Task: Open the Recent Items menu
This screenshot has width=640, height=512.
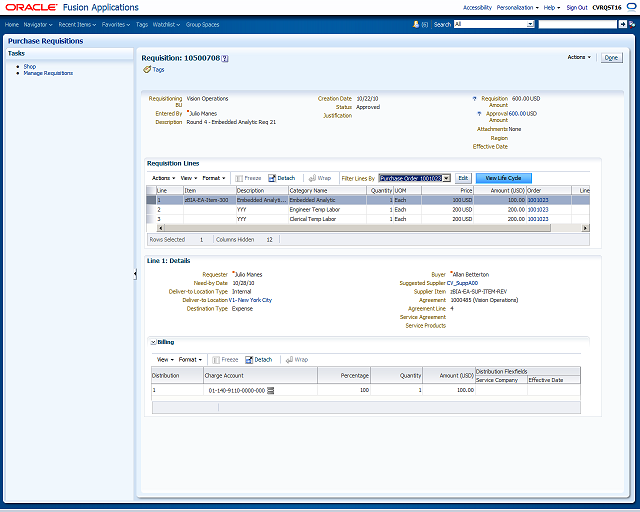Action: coord(77,24)
